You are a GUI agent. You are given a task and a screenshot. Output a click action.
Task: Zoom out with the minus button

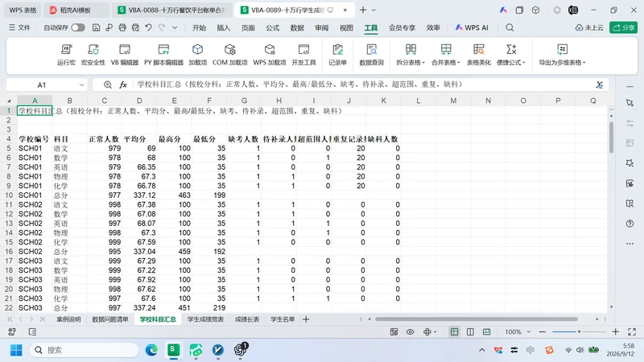pos(542,331)
